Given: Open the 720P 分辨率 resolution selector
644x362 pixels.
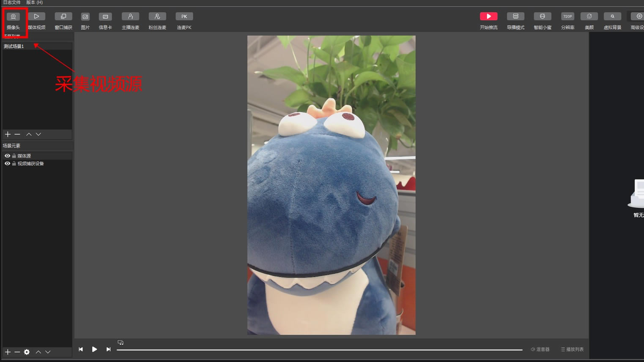Looking at the screenshot, I should [x=567, y=17].
